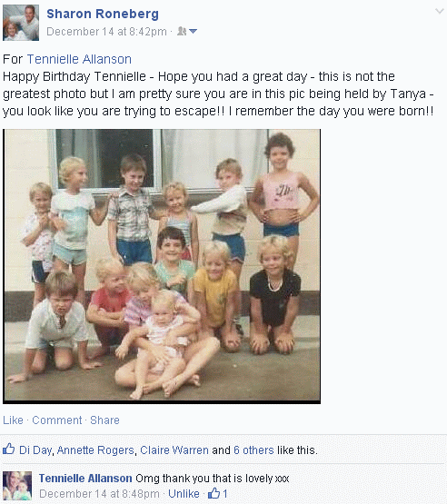The height and width of the screenshot is (504, 447).
Task: Open Claire Warren's profile from likes
Action: 174,450
